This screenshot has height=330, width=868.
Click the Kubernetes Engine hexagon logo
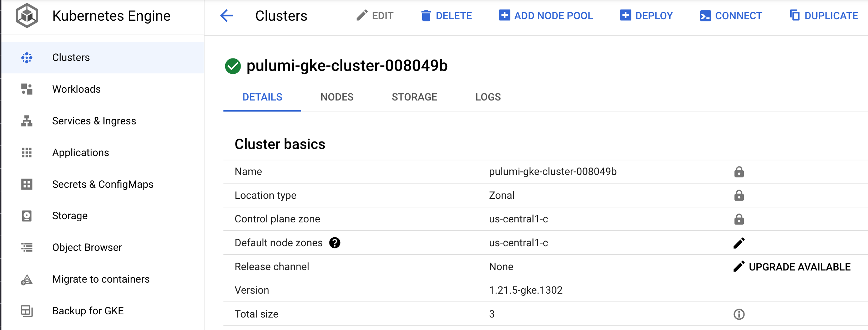pyautogui.click(x=27, y=16)
